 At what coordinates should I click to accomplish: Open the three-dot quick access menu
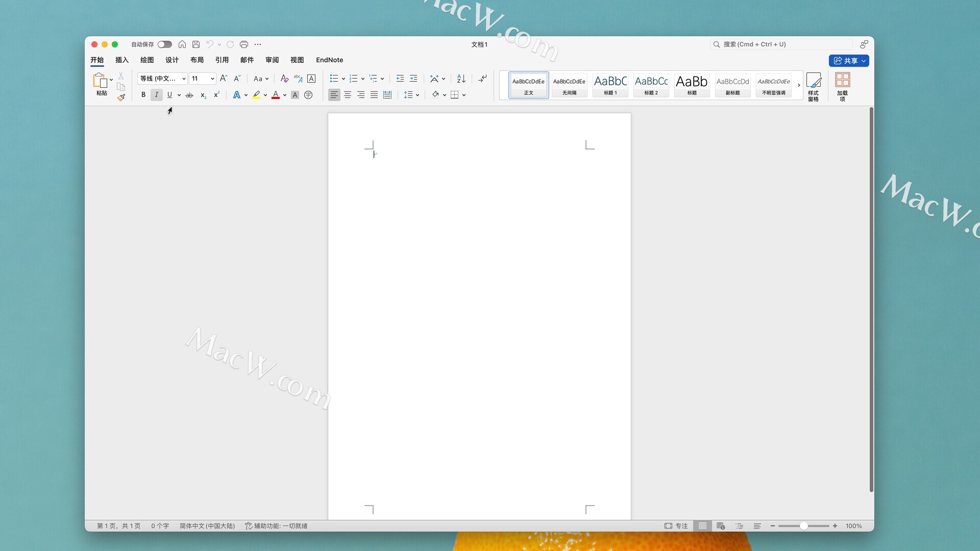[x=258, y=44]
